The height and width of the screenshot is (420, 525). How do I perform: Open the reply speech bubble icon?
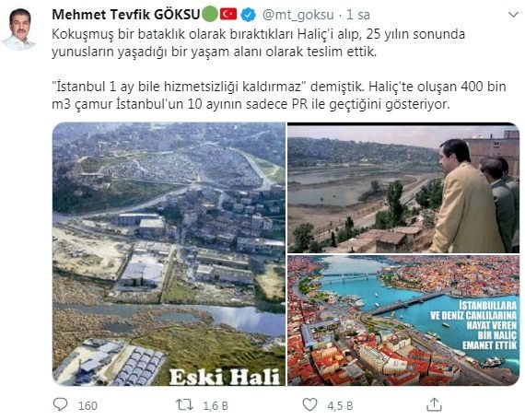(x=60, y=404)
